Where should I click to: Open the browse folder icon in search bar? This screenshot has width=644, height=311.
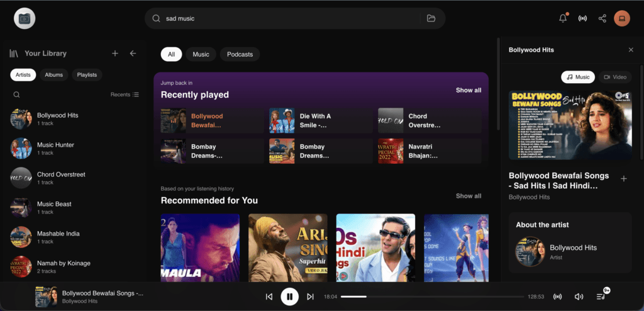click(431, 18)
